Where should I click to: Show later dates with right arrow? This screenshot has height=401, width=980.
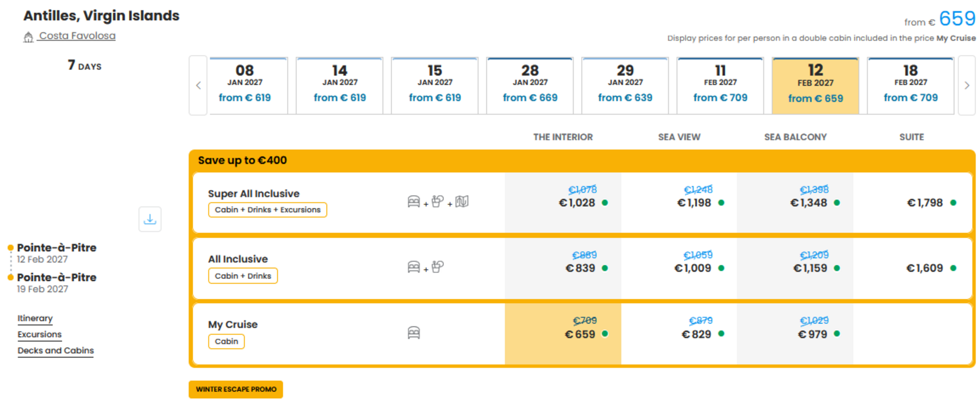pos(966,85)
